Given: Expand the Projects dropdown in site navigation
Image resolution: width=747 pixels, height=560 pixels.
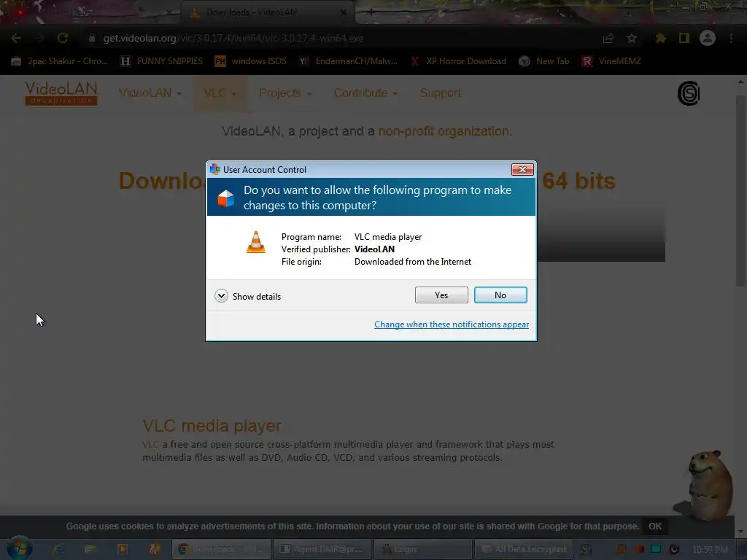Looking at the screenshot, I should [x=285, y=93].
